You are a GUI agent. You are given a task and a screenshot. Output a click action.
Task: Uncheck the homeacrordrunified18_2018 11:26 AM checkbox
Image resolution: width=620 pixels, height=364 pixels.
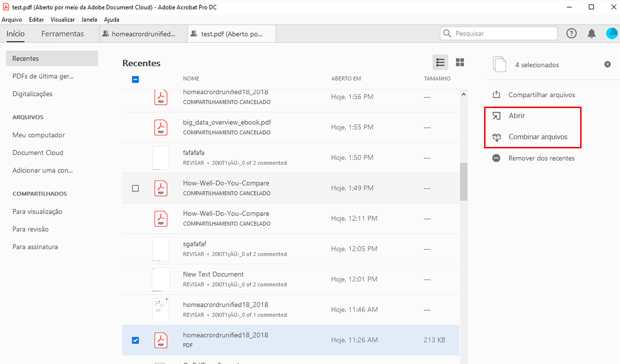(135, 340)
